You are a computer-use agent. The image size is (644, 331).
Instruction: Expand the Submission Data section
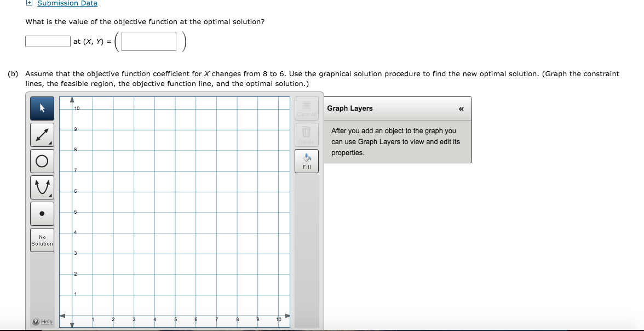coord(28,3)
